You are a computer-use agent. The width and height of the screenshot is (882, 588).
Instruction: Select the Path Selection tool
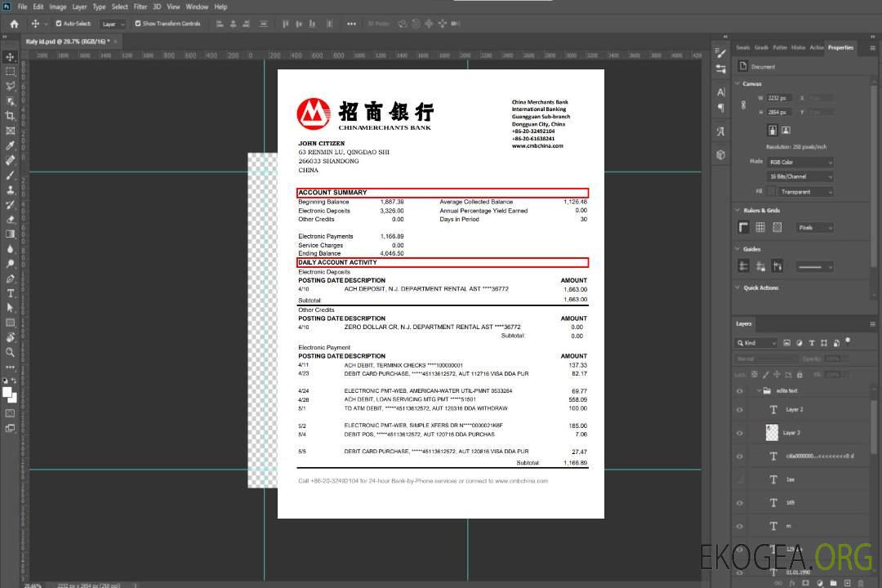tap(10, 308)
